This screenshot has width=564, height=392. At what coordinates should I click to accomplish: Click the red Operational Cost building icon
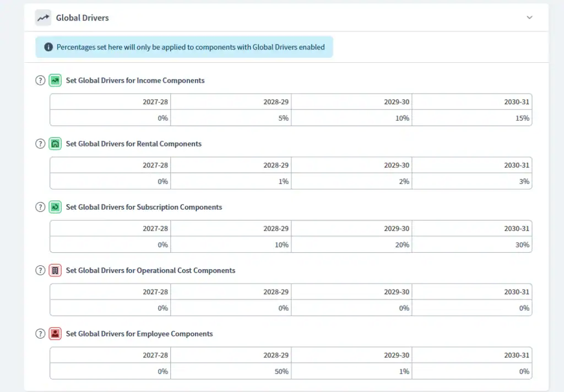point(55,270)
